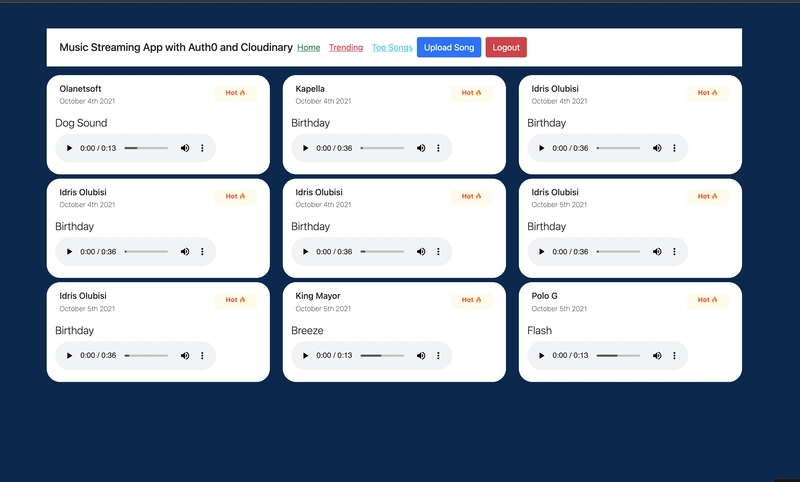
Task: Open more options for Dog Sound player
Action: (x=202, y=148)
